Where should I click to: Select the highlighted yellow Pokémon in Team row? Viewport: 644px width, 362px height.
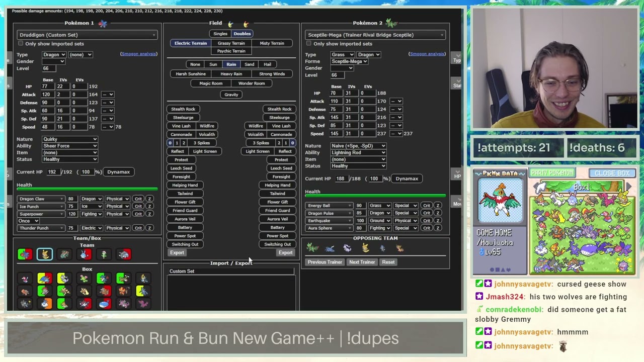[44, 255]
